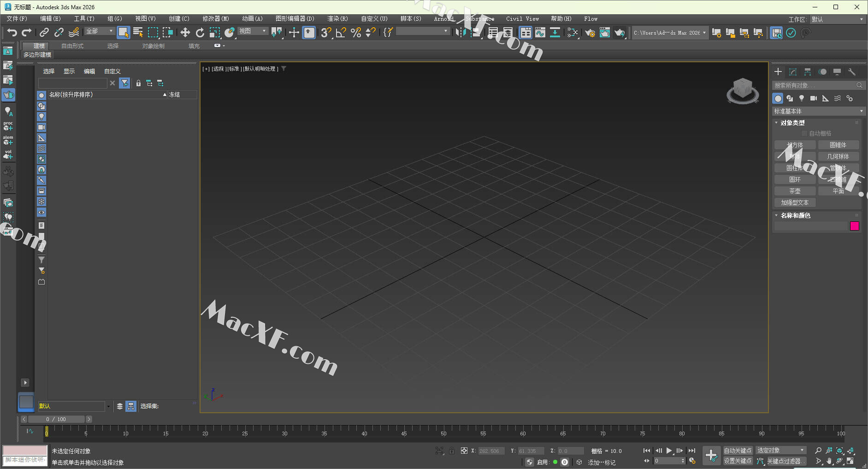Open the Hierarchy panel tab

click(808, 72)
